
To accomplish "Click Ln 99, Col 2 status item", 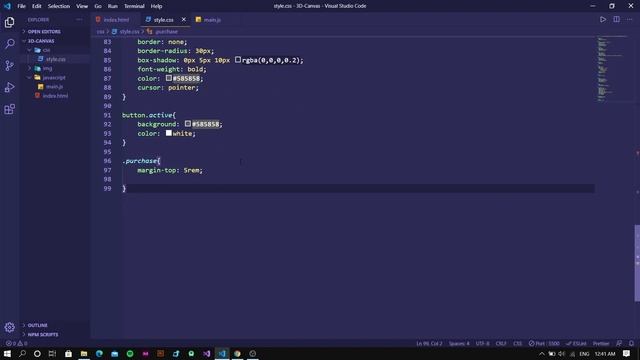I will coord(429,343).
